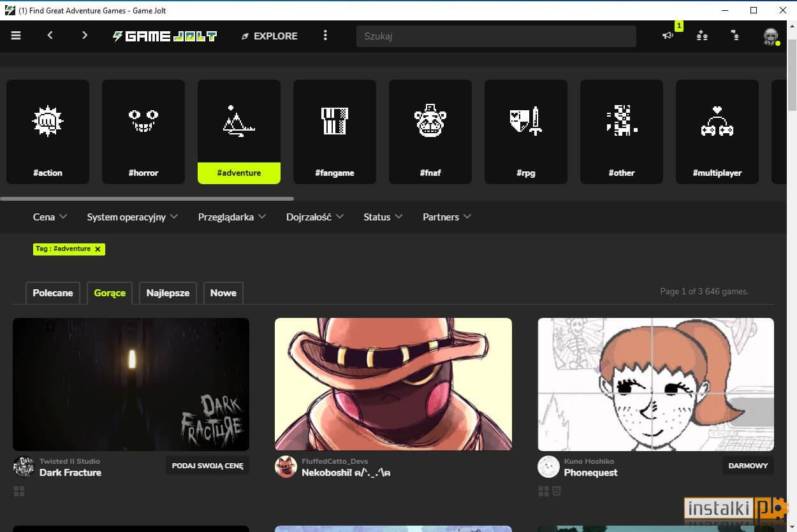This screenshot has width=797, height=532.
Task: Switch to the Gorące tab
Action: coord(110,293)
